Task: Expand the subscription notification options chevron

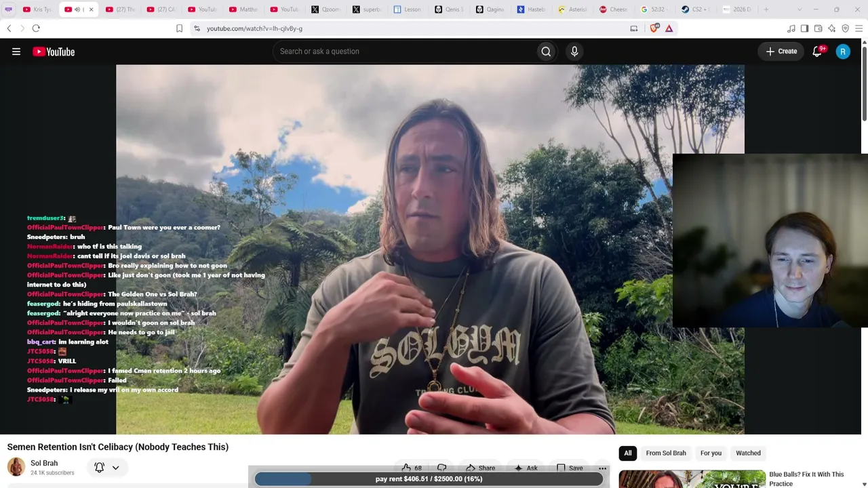Action: [115, 468]
